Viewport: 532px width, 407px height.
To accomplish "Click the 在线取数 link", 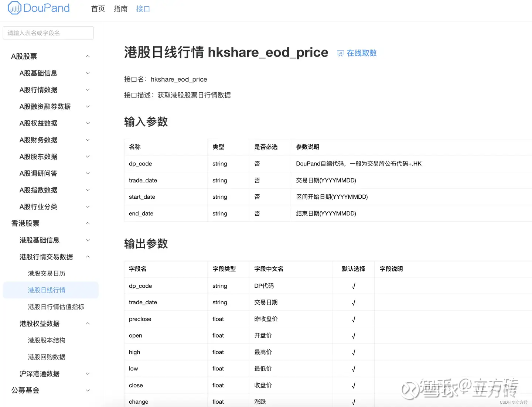I will click(362, 53).
